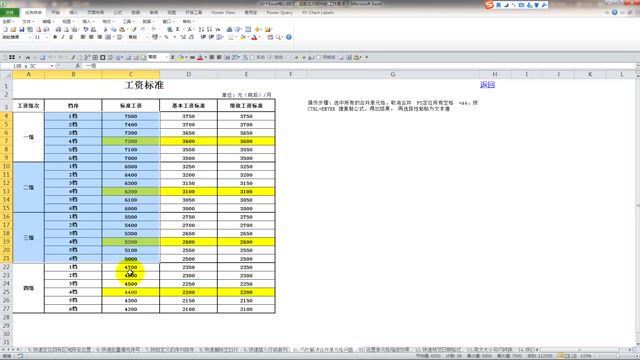Click the Copy icon in toolbar

pyautogui.click(x=113, y=29)
